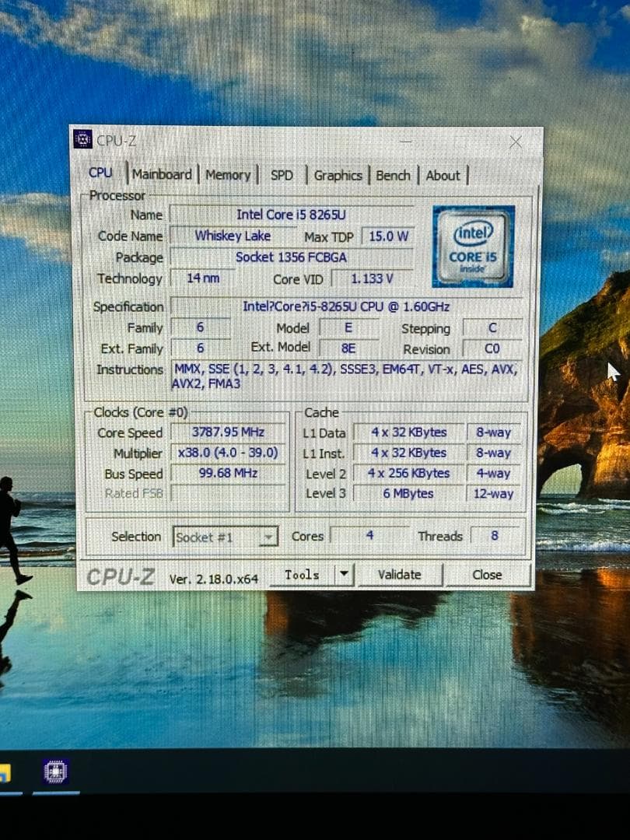Open the Bench tab

coord(393,176)
